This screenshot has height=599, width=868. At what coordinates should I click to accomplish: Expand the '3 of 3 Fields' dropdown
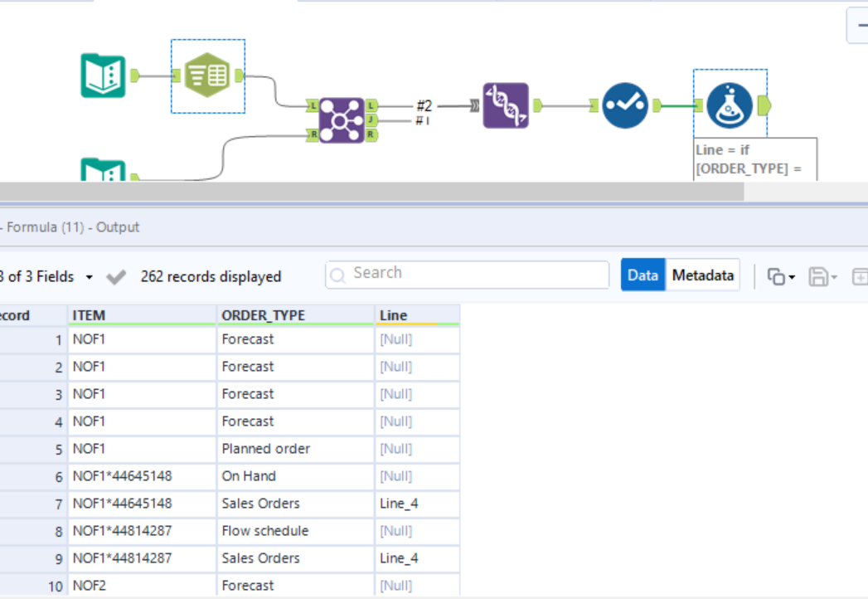coord(90,277)
